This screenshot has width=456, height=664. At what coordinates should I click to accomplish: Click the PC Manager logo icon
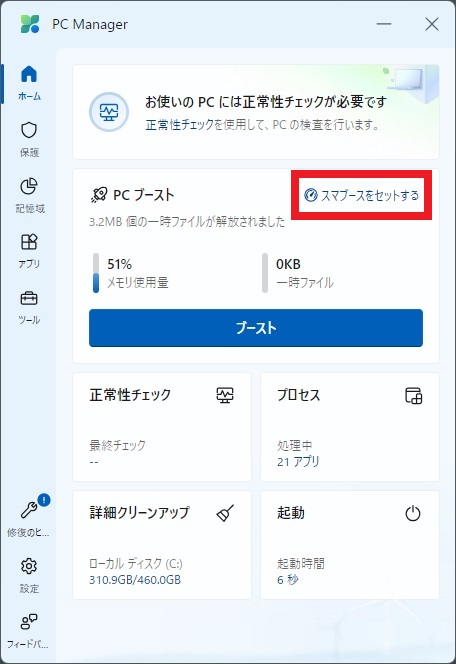[30, 24]
